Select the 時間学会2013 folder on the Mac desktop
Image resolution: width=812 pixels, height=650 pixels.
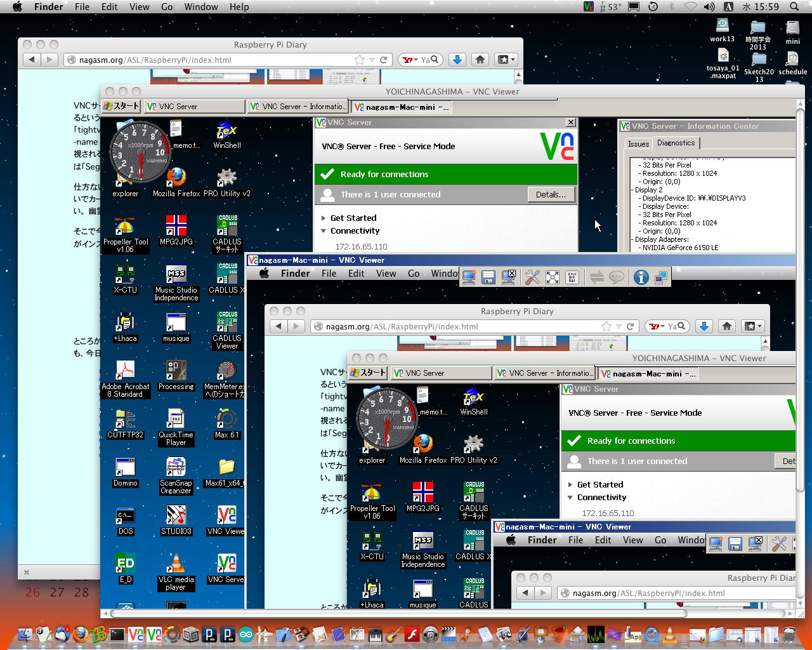[758, 35]
